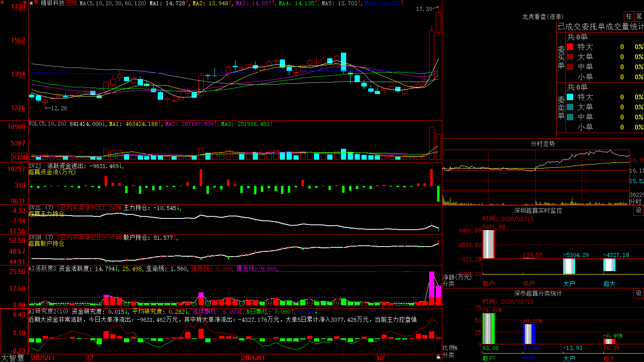Open 设 settings for 深市超赢分类统计 panel
Screen dimensions: 644x362
click(639, 293)
